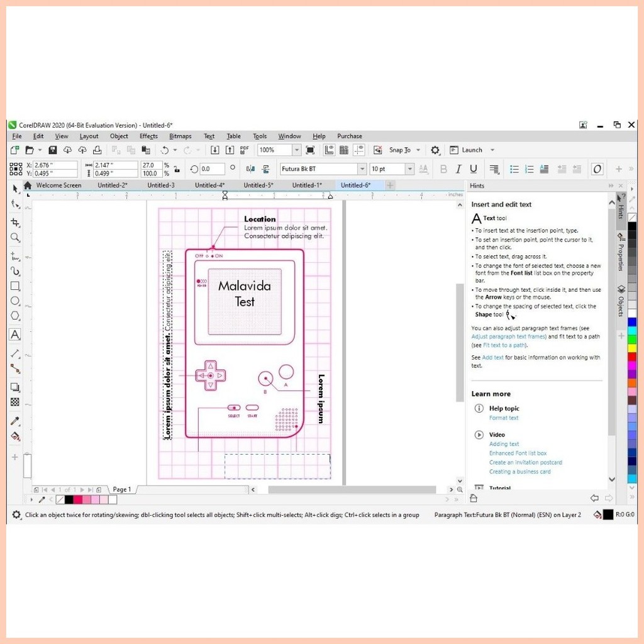Open the Futura Bk BT font list dropdown
Image resolution: width=644 pixels, height=644 pixels.
[x=363, y=169]
